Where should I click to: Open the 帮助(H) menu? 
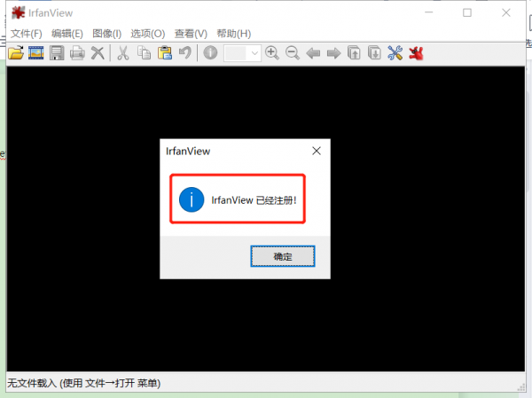point(234,34)
